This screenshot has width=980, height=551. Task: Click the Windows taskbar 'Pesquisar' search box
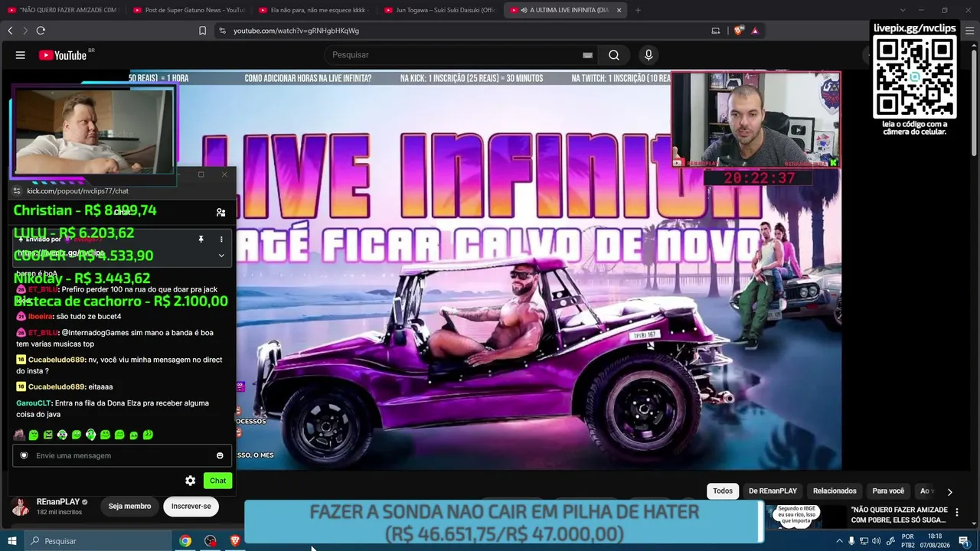pyautogui.click(x=98, y=541)
